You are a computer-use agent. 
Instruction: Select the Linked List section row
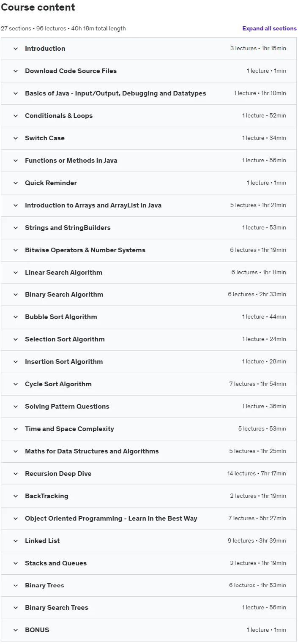click(x=149, y=541)
